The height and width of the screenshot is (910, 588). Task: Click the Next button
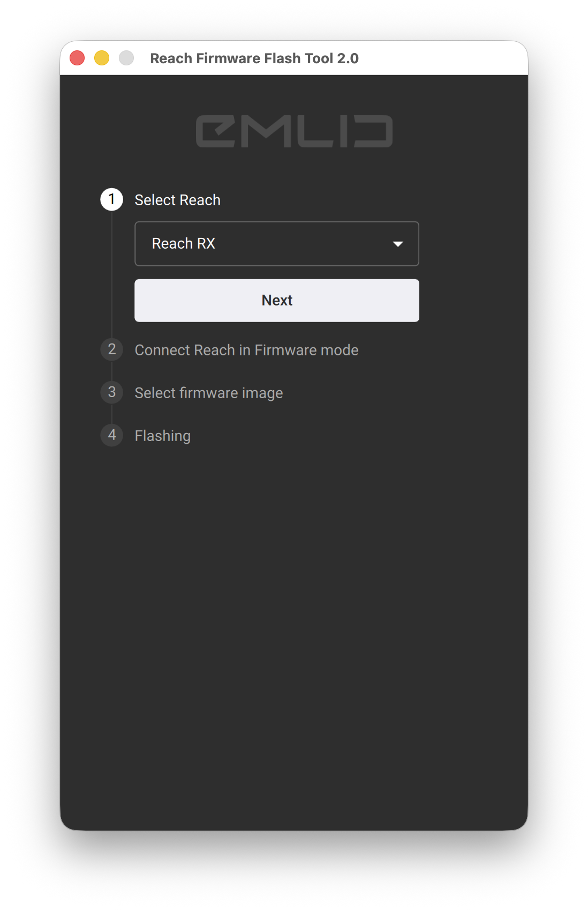[x=277, y=301]
